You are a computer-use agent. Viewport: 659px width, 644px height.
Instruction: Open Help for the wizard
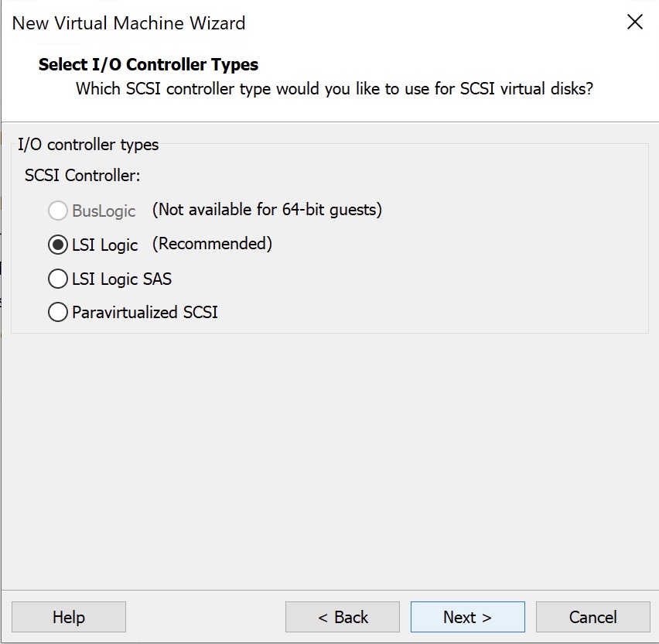69,617
